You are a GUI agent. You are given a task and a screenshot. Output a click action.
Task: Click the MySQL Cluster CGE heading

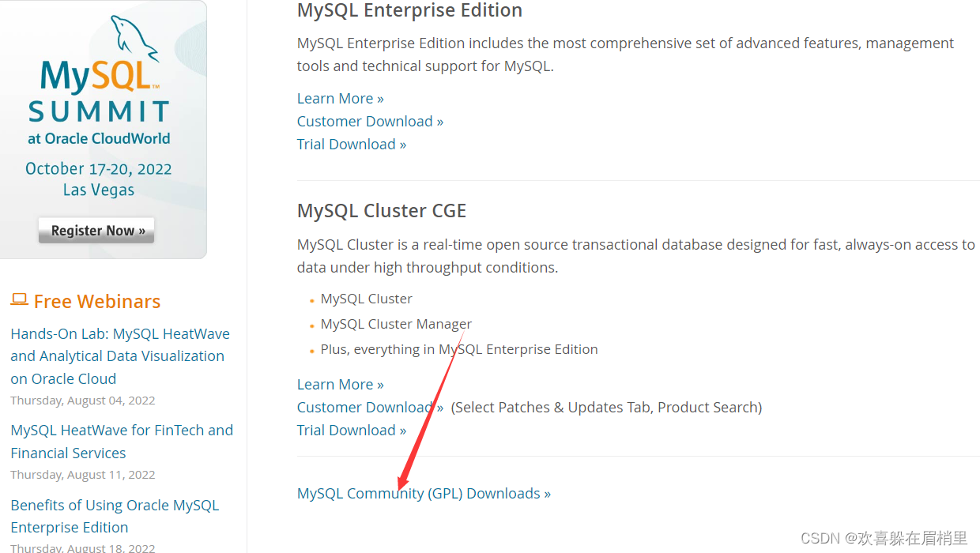382,211
